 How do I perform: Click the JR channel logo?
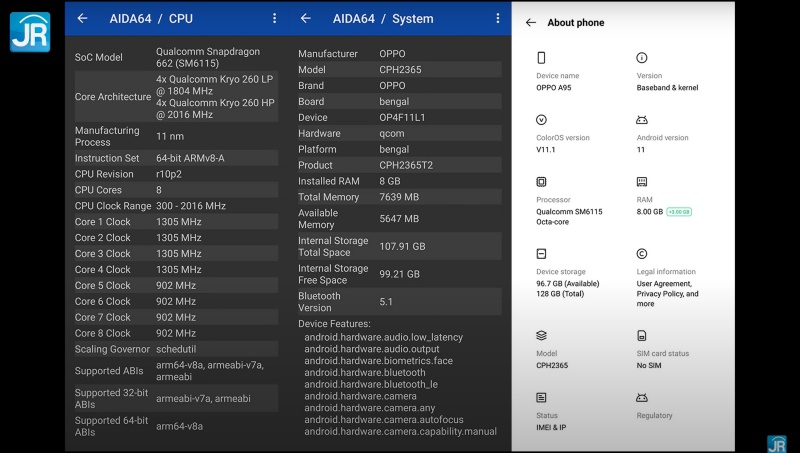[30, 32]
